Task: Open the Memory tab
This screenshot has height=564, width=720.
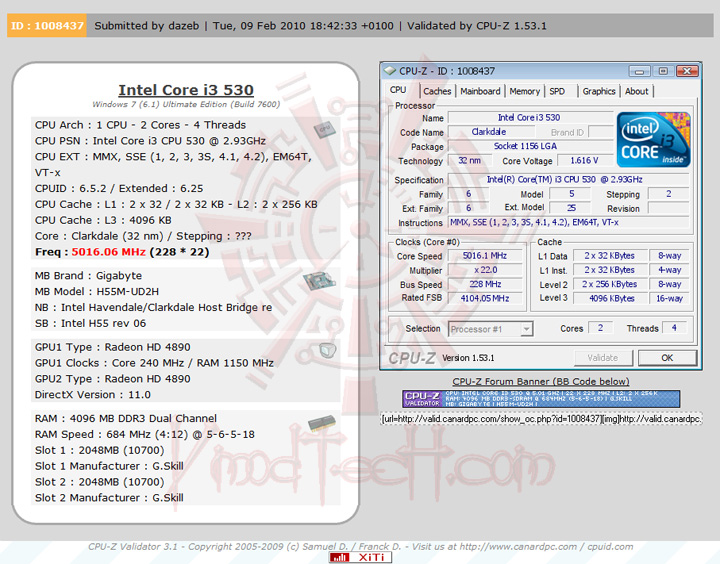Action: coord(524,91)
